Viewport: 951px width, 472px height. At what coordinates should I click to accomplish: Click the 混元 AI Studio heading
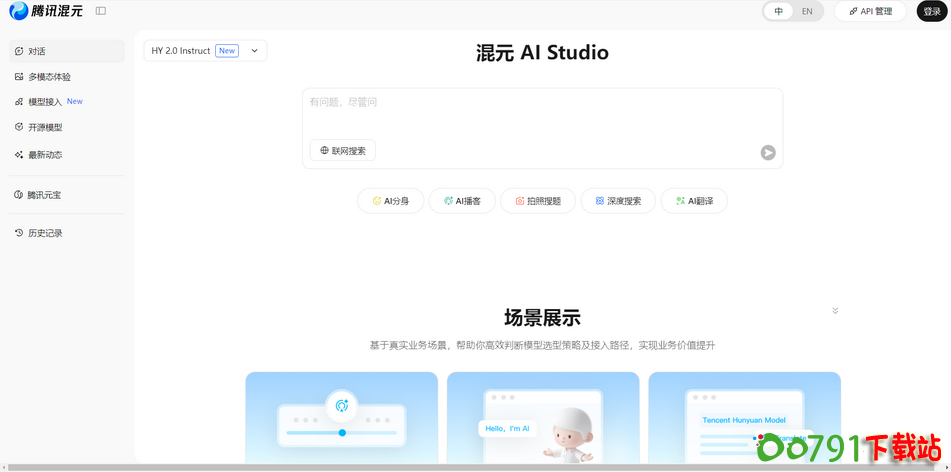542,53
